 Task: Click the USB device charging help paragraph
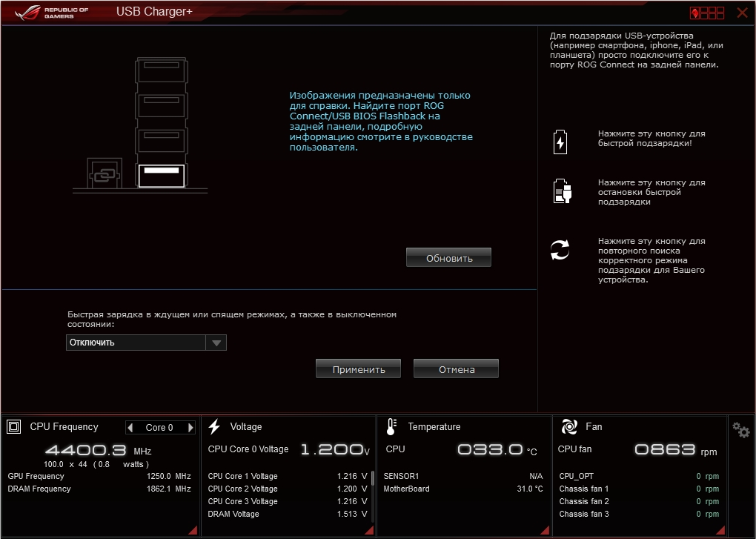637,50
